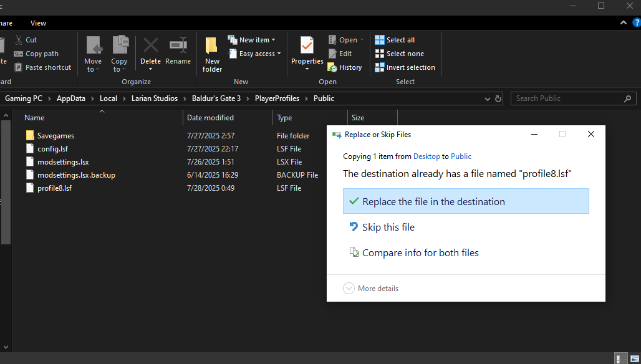This screenshot has width=641, height=364.
Task: Click the Rename icon
Action: 178,47
